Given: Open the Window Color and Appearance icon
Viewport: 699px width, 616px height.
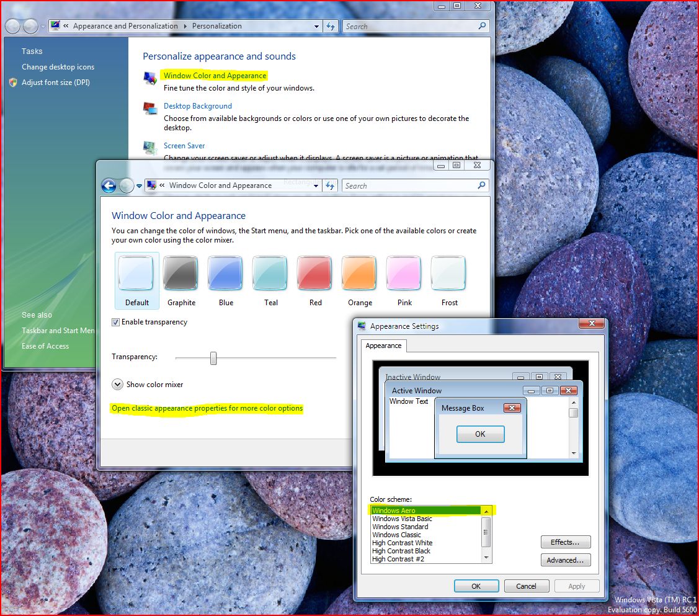Looking at the screenshot, I should 150,78.
